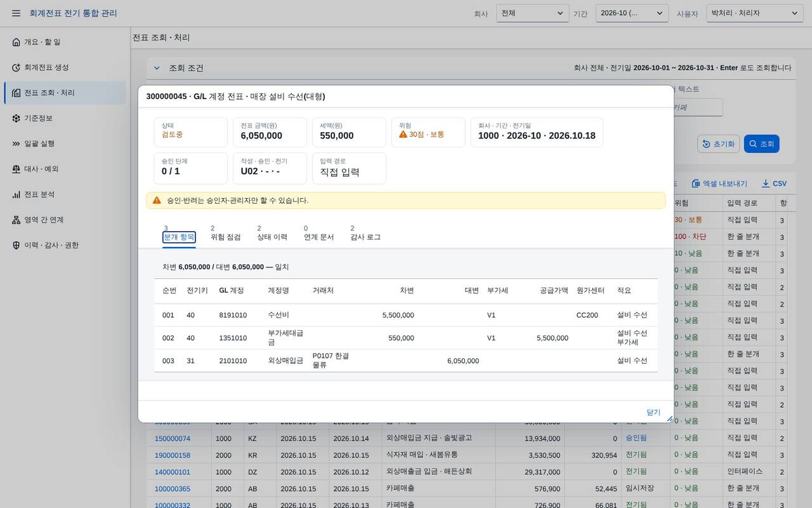The image size is (812, 508).
Task: Open voucher 140000101 link in the list
Action: point(173,472)
